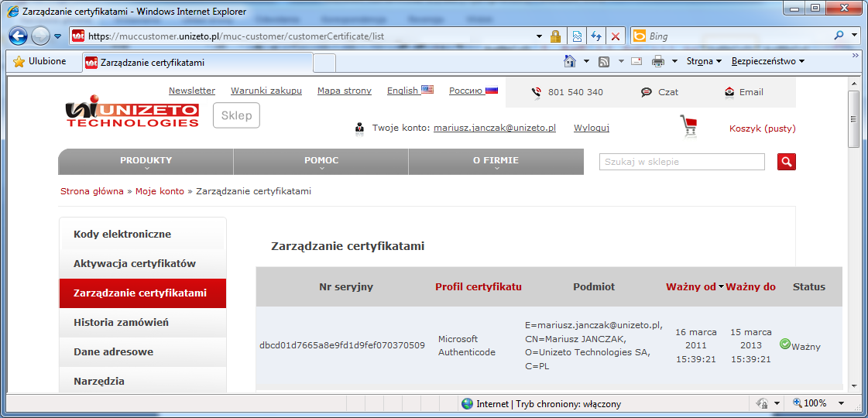This screenshot has height=418, width=868.
Task: Click the browser Forward arrow button
Action: tap(40, 36)
